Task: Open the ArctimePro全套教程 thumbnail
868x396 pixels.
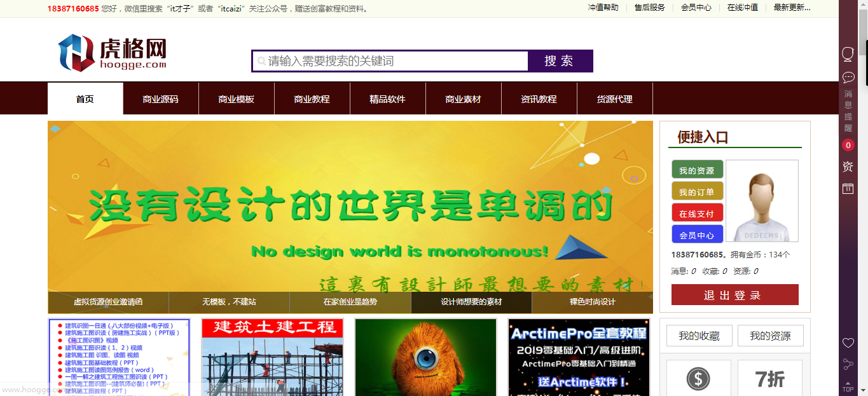Action: pyautogui.click(x=579, y=357)
